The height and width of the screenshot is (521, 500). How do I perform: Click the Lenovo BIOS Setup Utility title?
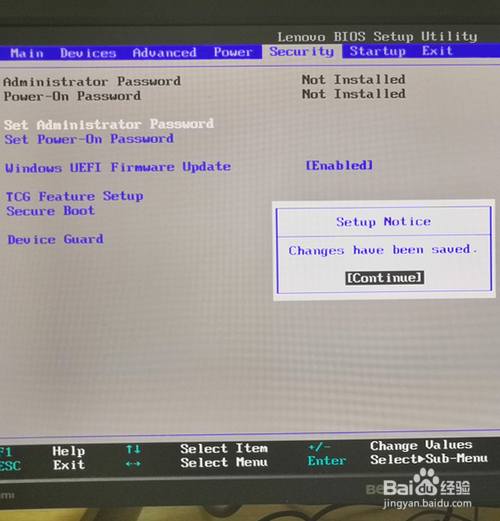pos(377,36)
